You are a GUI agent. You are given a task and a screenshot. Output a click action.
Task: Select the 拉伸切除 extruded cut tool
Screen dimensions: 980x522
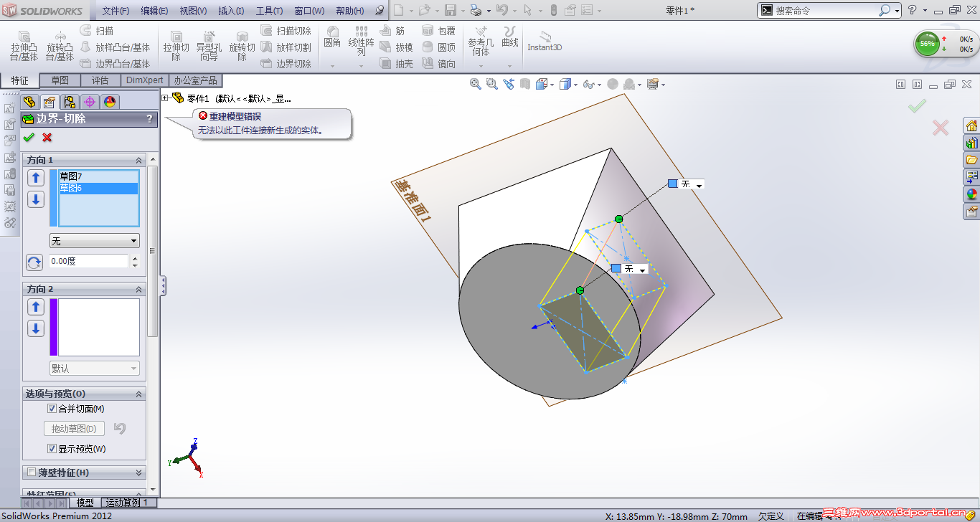(176, 46)
